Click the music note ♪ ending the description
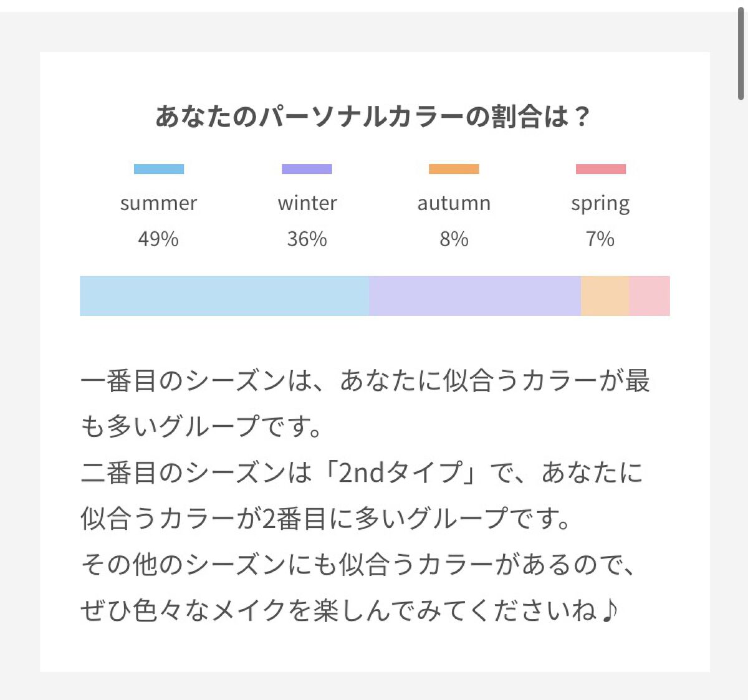Image resolution: width=748 pixels, height=700 pixels. click(610, 611)
